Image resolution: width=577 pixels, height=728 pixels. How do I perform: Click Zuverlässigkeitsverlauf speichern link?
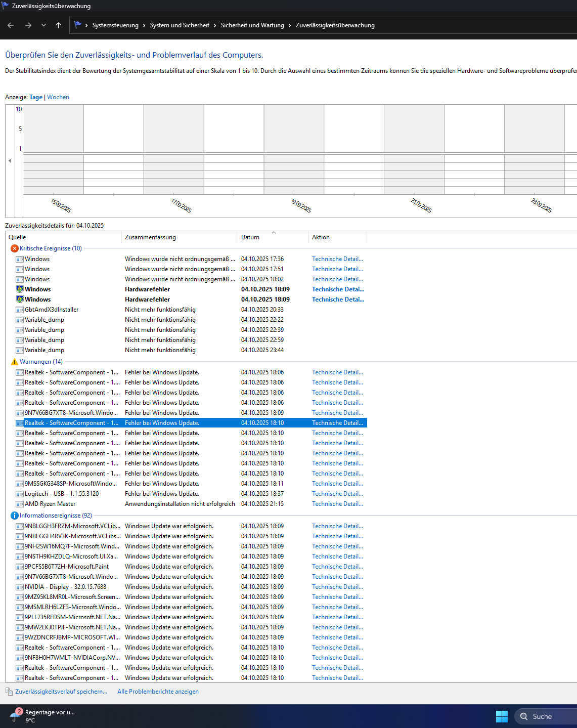pyautogui.click(x=61, y=692)
